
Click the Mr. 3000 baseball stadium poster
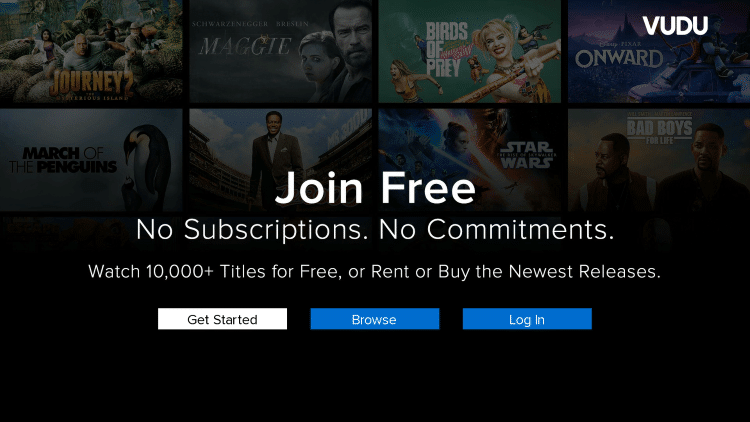[x=280, y=160]
